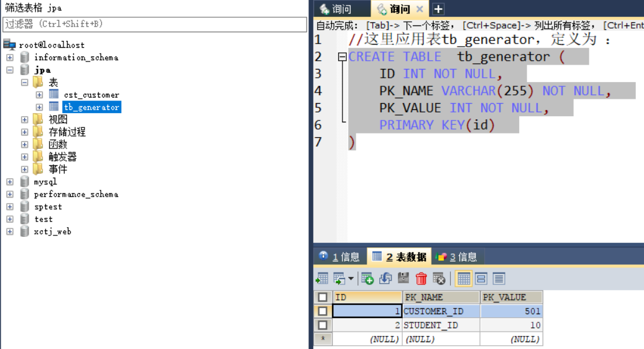Add a new query tab with plus icon

click(438, 9)
